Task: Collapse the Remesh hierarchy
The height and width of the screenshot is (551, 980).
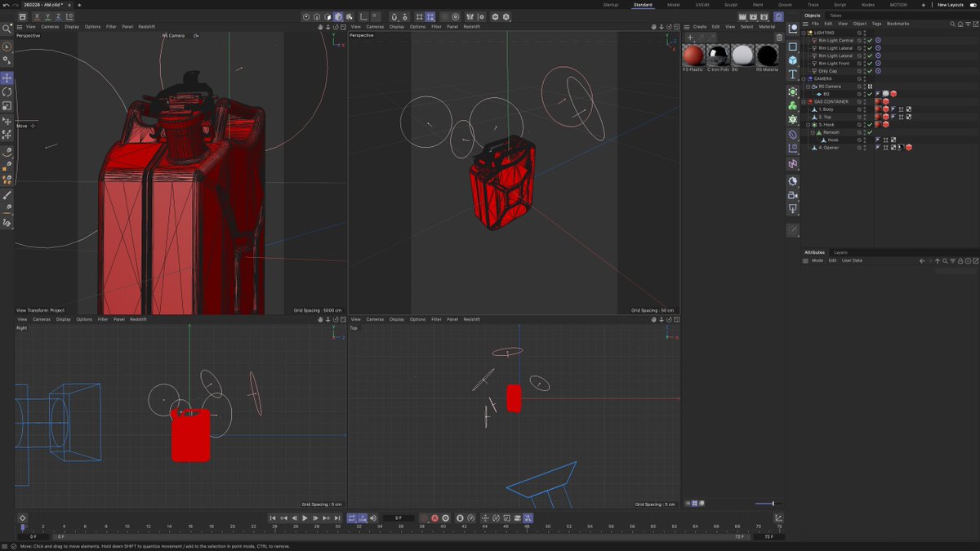Action: point(813,132)
